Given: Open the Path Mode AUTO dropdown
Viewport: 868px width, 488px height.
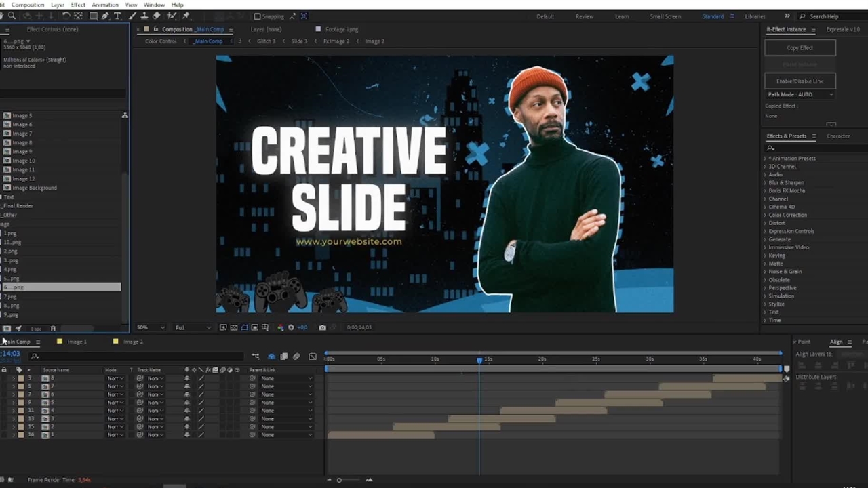Looking at the screenshot, I should tap(800, 94).
